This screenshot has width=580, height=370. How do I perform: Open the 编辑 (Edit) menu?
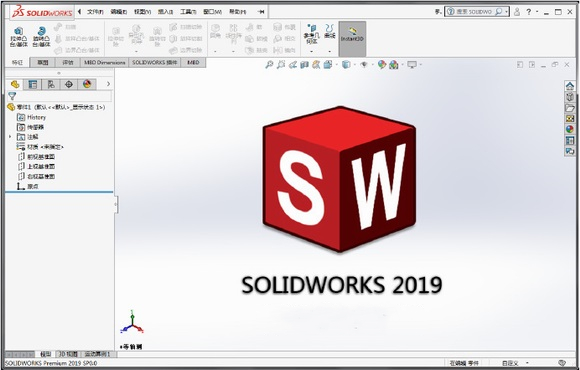(x=118, y=12)
